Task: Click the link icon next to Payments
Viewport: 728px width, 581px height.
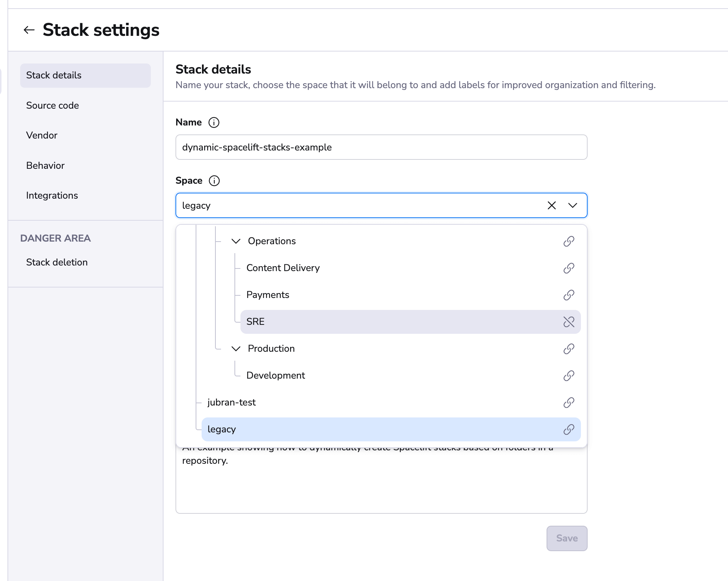Action: 569,295
